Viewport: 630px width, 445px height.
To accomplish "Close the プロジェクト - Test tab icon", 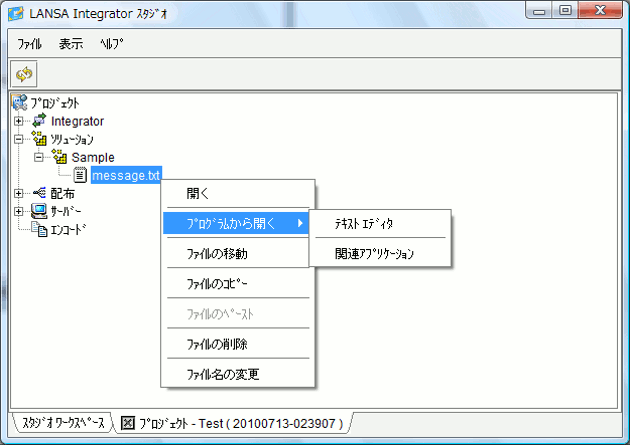I will pos(128,423).
